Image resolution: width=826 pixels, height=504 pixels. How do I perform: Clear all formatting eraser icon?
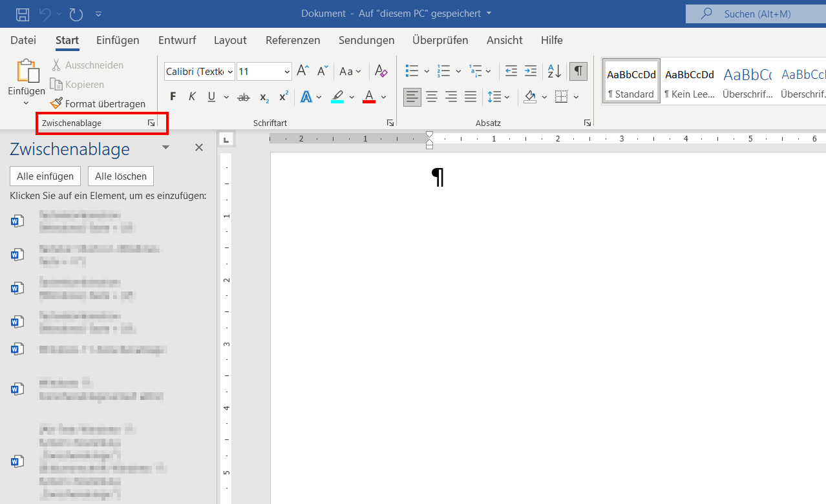[x=381, y=71]
